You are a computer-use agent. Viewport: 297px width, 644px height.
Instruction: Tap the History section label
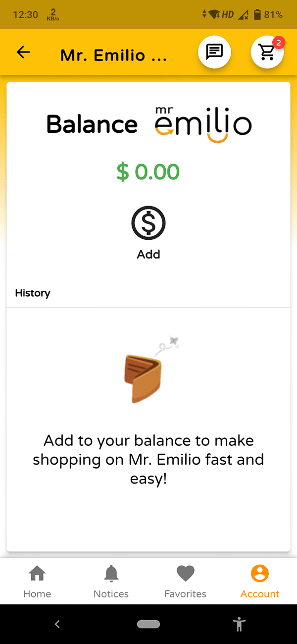click(32, 293)
